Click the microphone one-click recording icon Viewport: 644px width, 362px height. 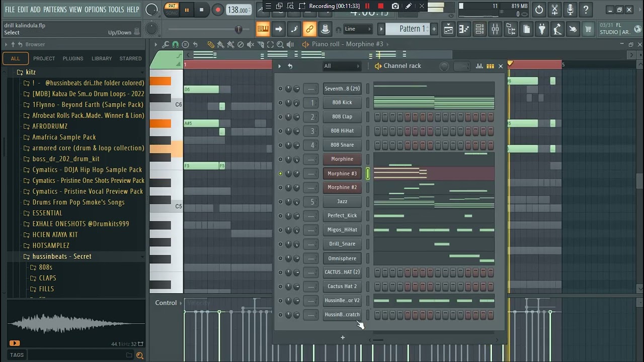(x=570, y=10)
